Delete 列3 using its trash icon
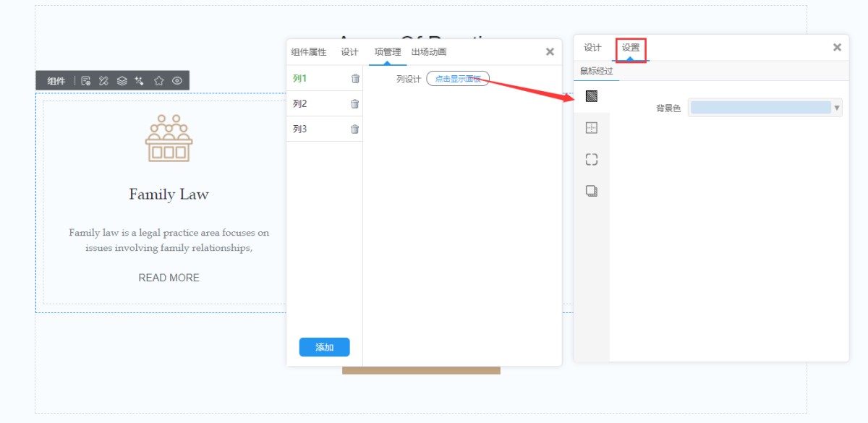 tap(354, 129)
